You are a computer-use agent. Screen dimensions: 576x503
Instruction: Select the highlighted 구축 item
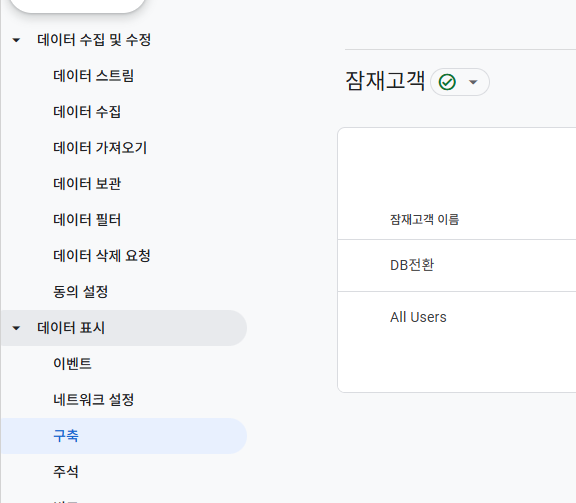(x=123, y=436)
